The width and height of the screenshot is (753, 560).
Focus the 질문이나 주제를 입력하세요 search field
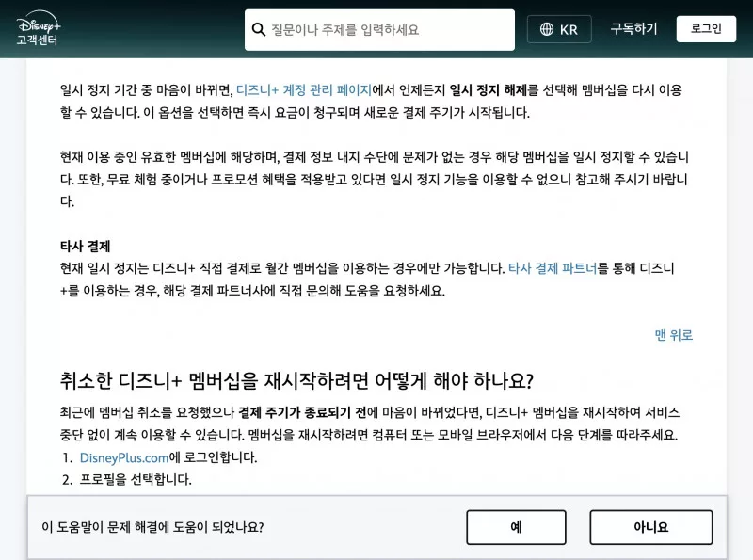[379, 30]
